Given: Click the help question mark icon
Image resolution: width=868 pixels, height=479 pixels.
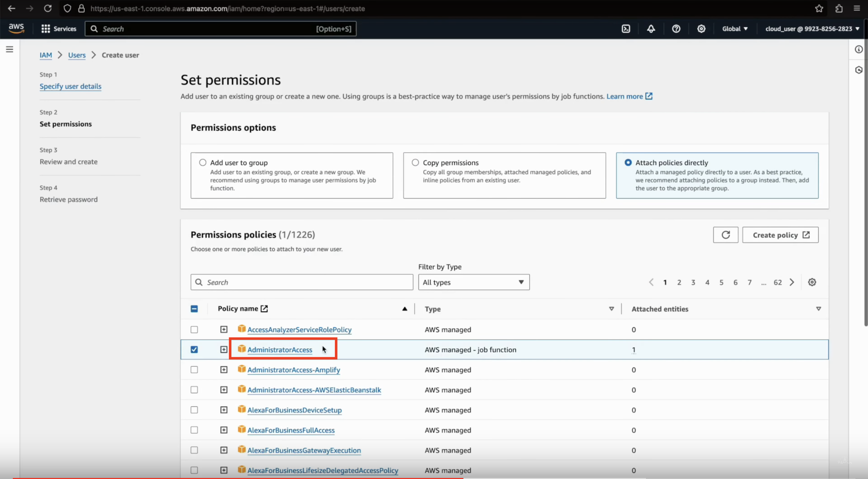Looking at the screenshot, I should pyautogui.click(x=676, y=29).
